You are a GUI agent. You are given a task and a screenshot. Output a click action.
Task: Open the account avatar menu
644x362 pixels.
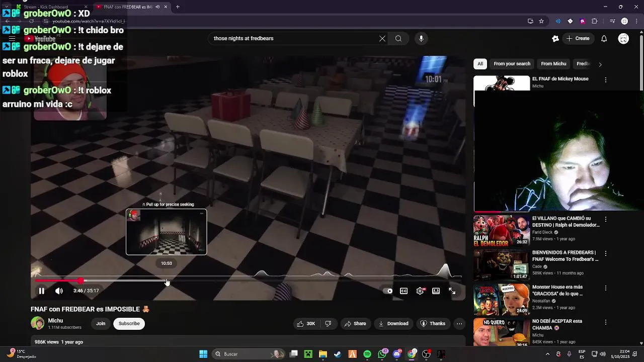click(623, 38)
